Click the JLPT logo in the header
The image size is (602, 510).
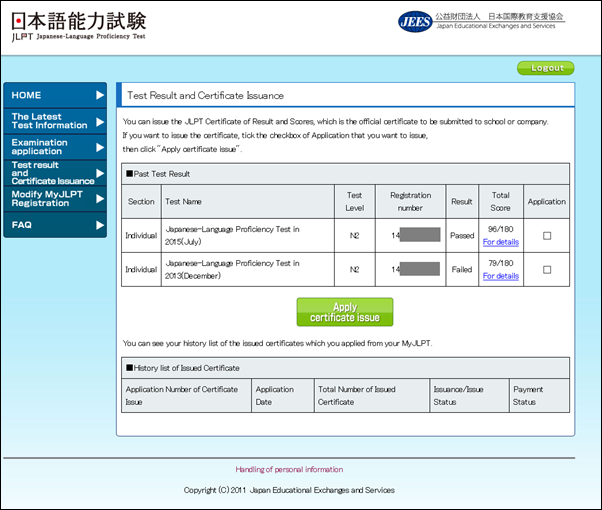pyautogui.click(x=79, y=26)
